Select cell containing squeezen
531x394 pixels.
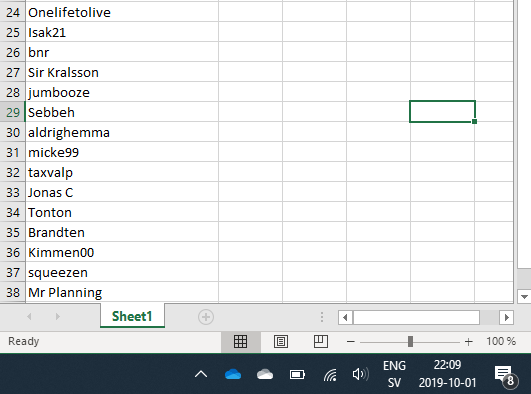click(122, 272)
